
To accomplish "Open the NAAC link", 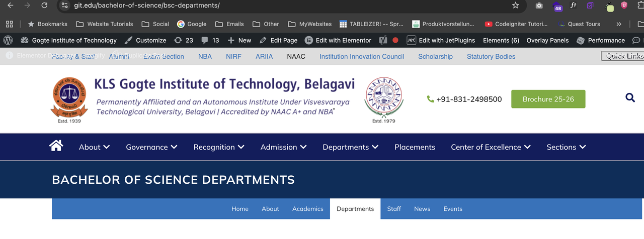I will coord(296,56).
